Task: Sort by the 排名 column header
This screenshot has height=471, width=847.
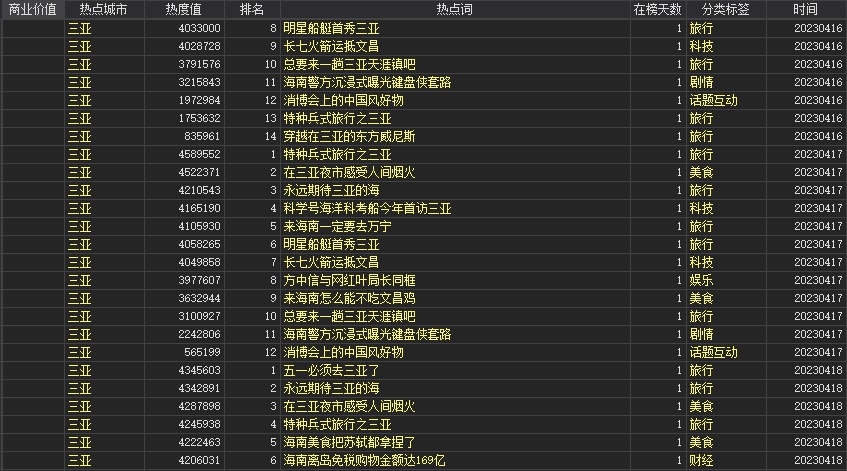Action: [253, 9]
